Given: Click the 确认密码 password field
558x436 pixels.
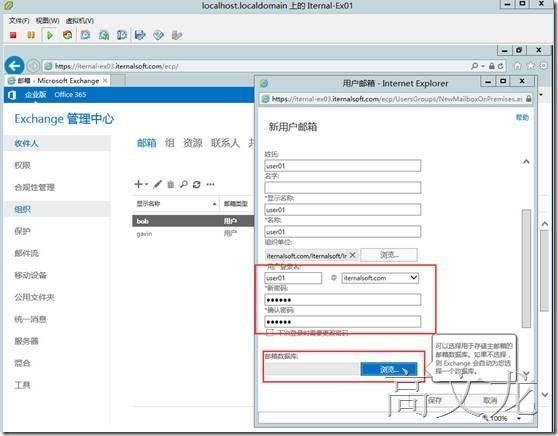Looking at the screenshot, I should pos(342,322).
